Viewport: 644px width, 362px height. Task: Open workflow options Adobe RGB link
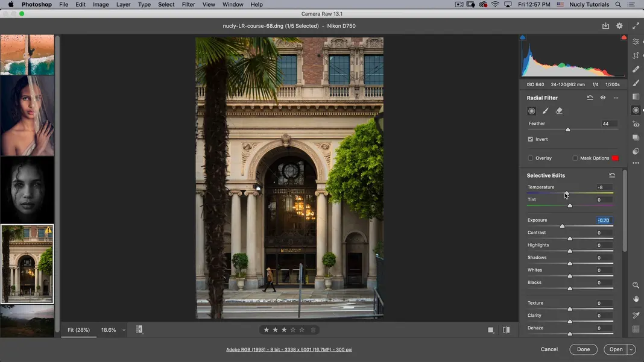[289, 350]
